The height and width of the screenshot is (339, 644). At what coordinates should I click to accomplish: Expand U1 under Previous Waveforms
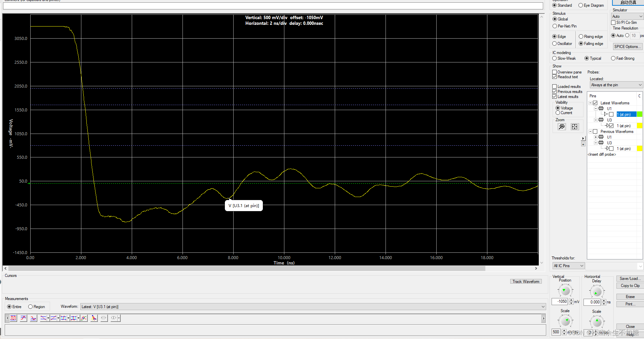click(596, 137)
